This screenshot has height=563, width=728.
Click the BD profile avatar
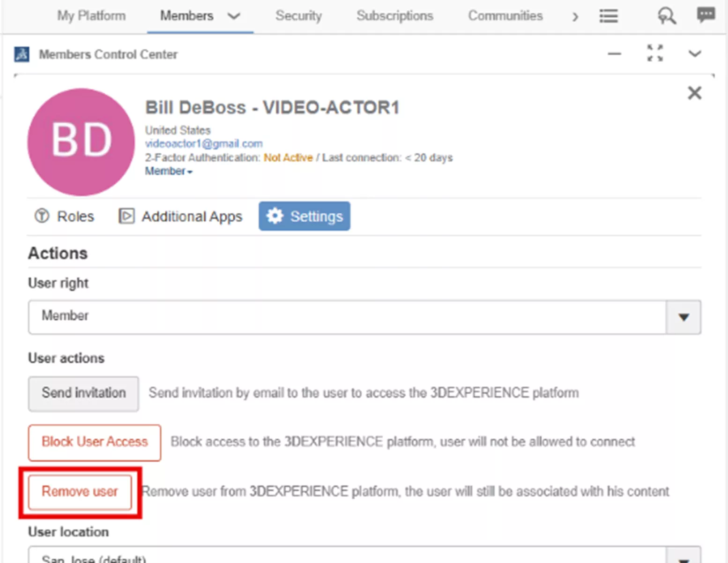81,142
